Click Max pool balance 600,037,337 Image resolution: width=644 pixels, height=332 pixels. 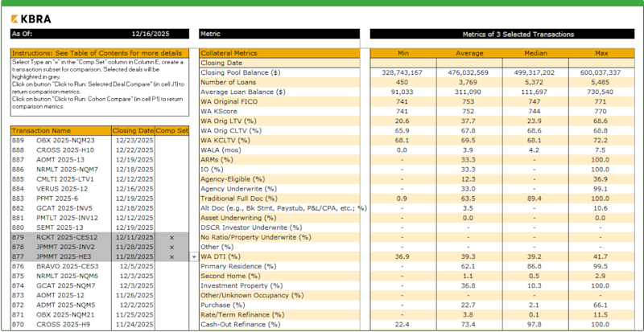click(601, 72)
